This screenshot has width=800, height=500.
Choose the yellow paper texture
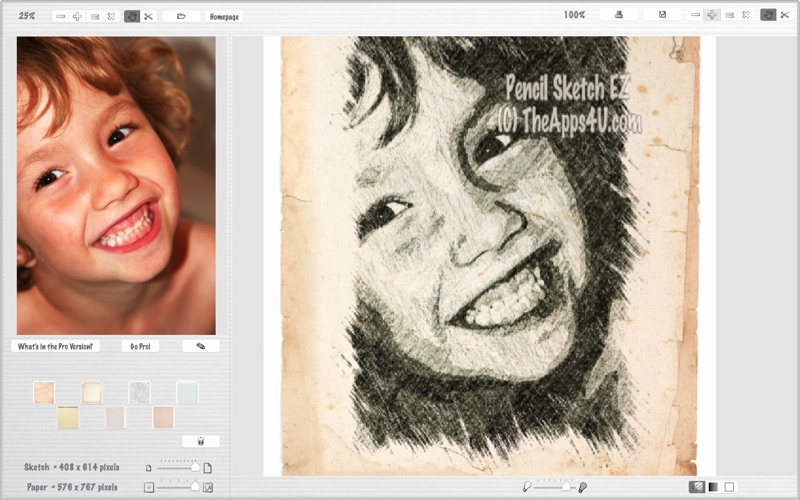click(x=68, y=417)
